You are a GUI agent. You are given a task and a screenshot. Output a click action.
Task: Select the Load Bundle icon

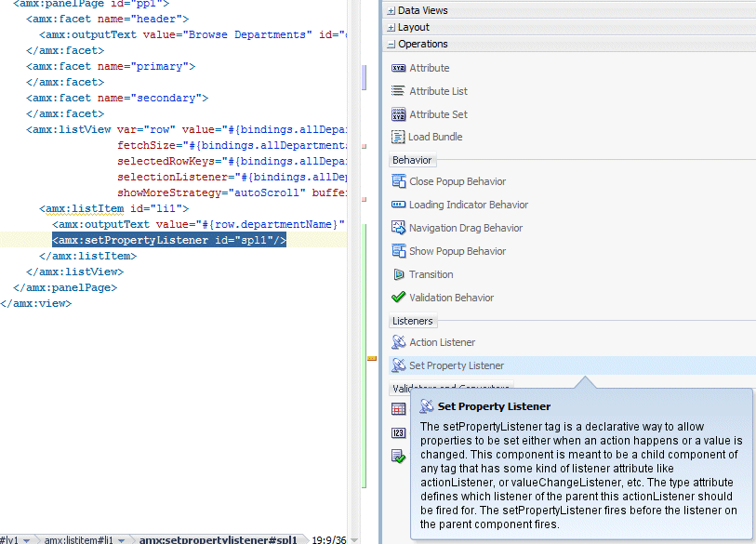[x=398, y=137]
